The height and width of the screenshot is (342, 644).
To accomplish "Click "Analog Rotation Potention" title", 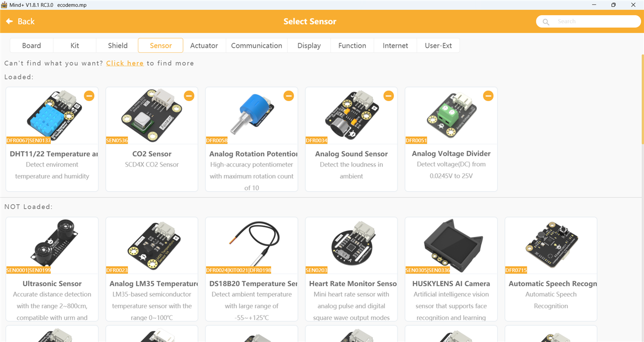I will [x=254, y=154].
